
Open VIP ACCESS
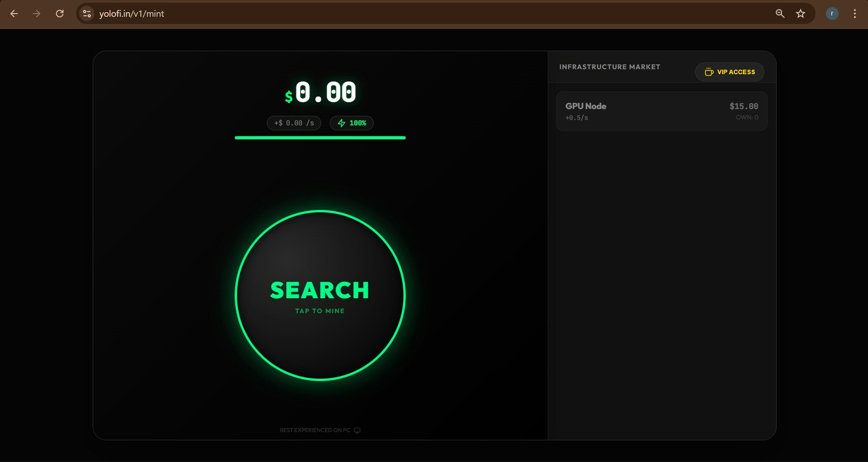click(x=730, y=72)
